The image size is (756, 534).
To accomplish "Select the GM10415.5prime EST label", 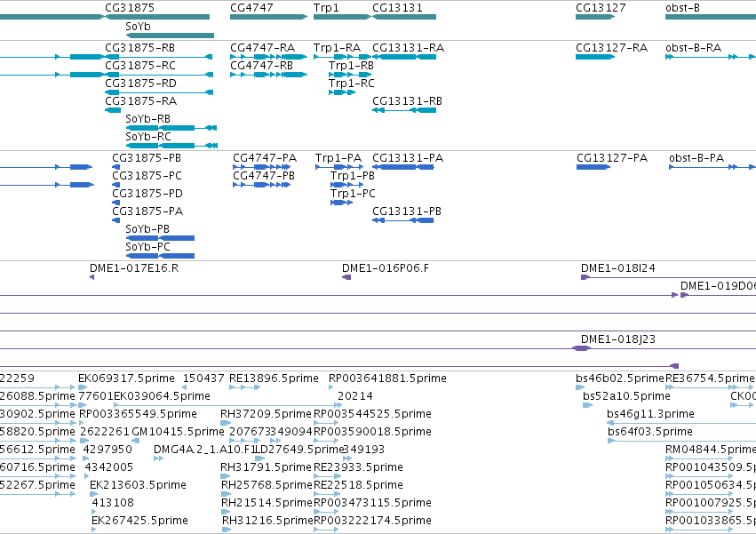I will tap(179, 432).
